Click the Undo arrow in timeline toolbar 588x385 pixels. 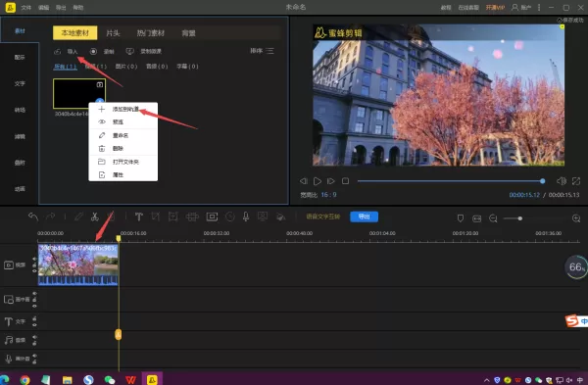click(33, 217)
